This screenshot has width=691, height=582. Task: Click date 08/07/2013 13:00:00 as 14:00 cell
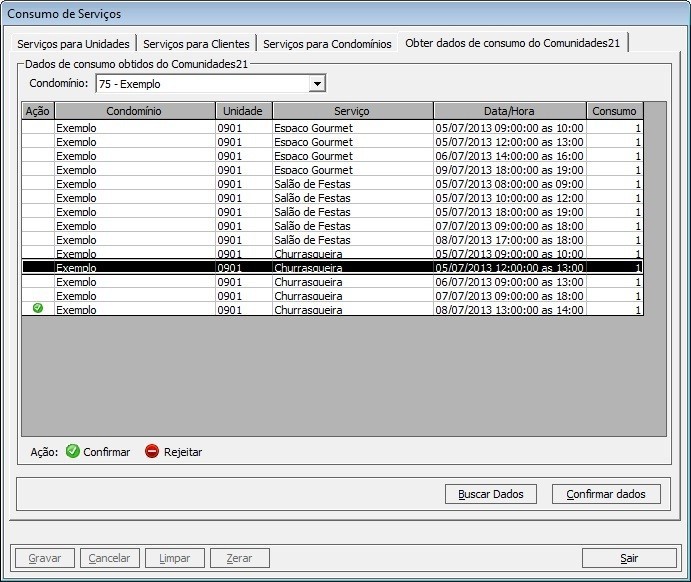coord(509,309)
